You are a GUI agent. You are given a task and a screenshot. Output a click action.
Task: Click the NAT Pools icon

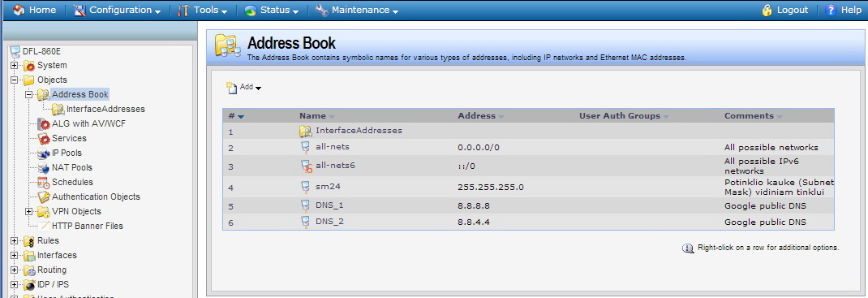(44, 168)
